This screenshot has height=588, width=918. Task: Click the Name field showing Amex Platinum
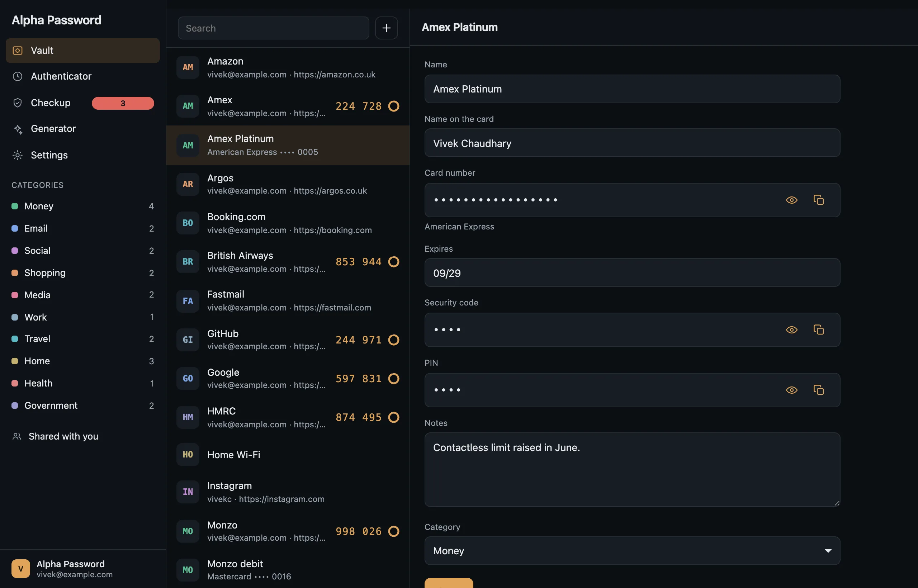632,89
